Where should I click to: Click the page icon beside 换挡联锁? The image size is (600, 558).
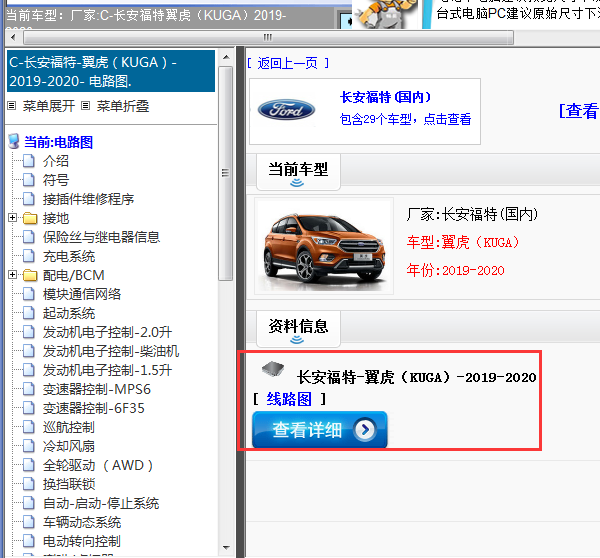point(29,484)
